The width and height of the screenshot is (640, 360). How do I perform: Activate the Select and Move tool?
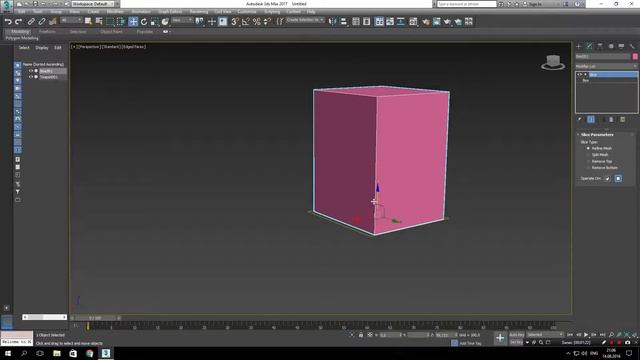pyautogui.click(x=133, y=22)
